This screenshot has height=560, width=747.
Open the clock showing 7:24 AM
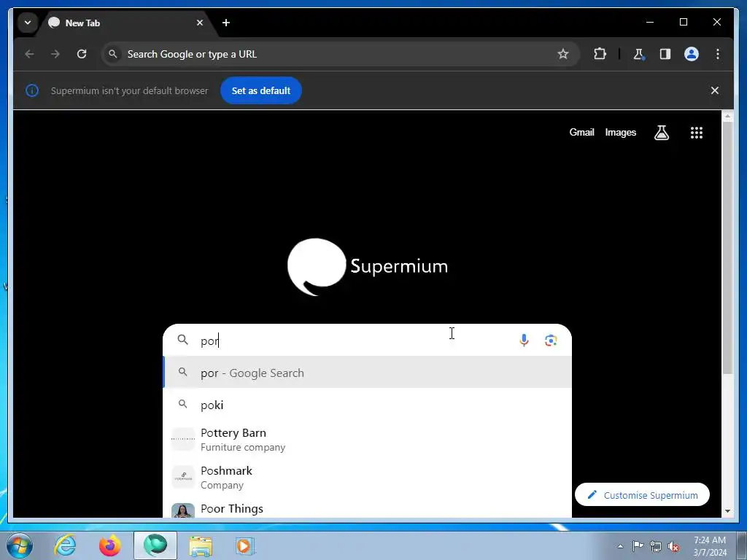(710, 545)
